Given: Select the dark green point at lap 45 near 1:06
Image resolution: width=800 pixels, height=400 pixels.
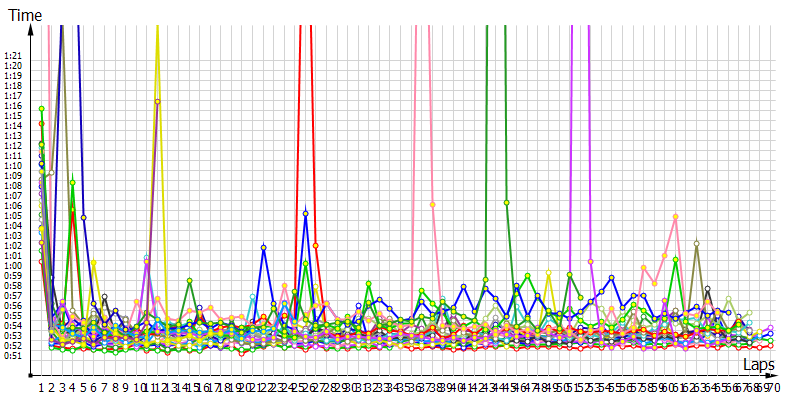Looking at the screenshot, I should (507, 203).
